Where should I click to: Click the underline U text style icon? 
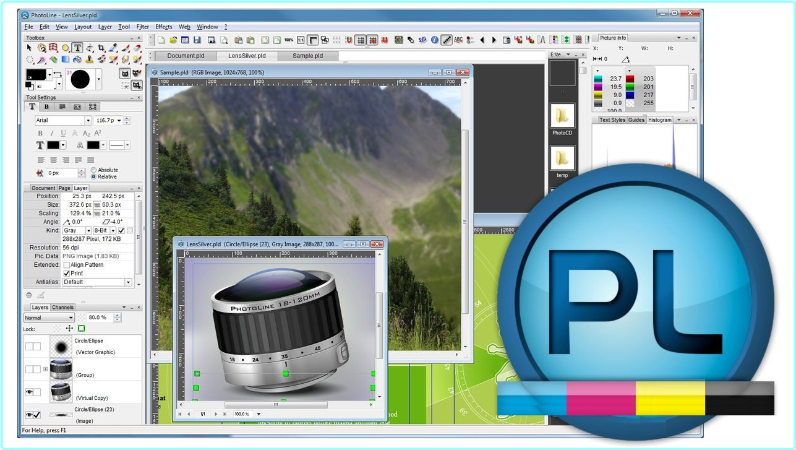(63, 133)
